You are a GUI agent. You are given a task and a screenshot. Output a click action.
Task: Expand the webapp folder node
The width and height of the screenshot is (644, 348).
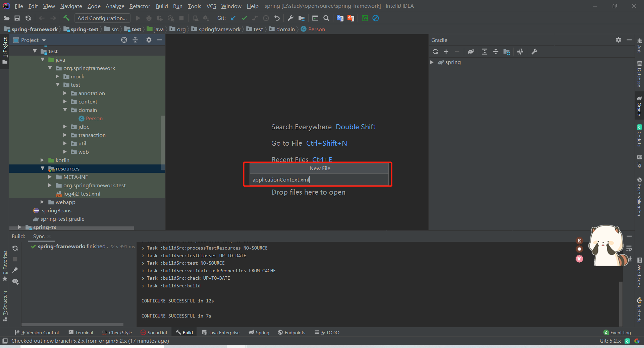point(42,202)
